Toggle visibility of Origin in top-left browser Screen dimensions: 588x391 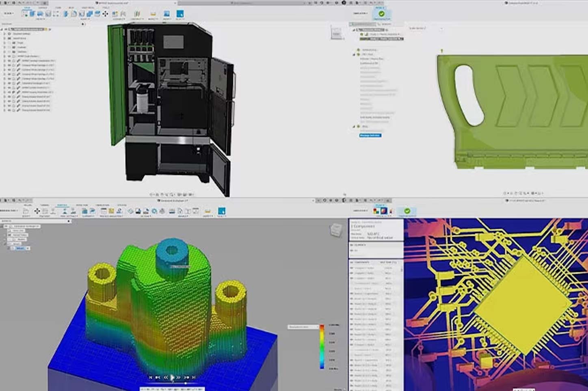coord(9,43)
